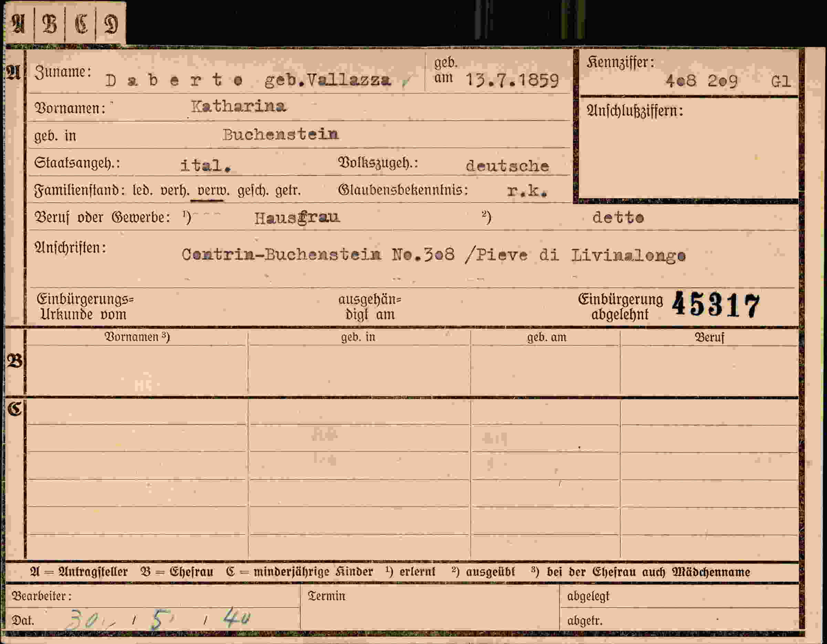Viewport: 827px width, 644px height.
Task: Click the 'geb. in' label in section A
Action: pos(55,136)
